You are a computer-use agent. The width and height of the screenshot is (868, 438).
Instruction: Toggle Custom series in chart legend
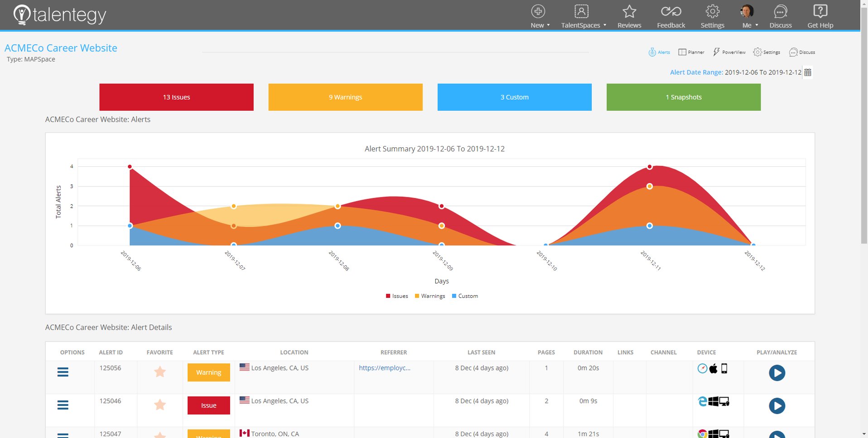pyautogui.click(x=465, y=296)
